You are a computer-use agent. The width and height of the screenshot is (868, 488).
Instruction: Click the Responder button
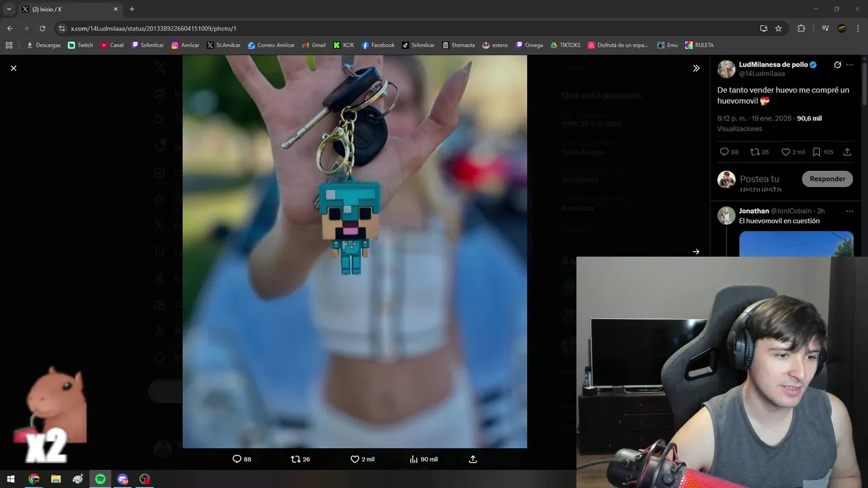click(827, 179)
